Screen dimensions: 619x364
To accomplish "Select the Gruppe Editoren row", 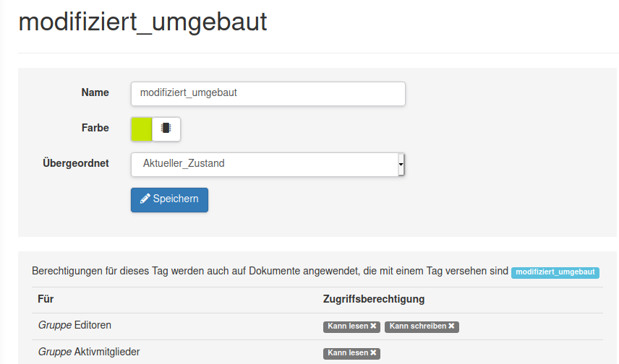I will 317,326.
